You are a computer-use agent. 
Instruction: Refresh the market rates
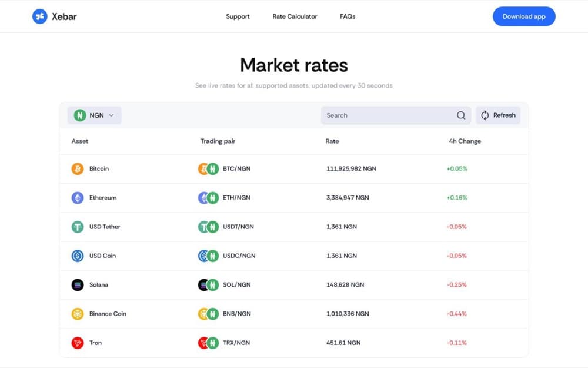pyautogui.click(x=498, y=115)
